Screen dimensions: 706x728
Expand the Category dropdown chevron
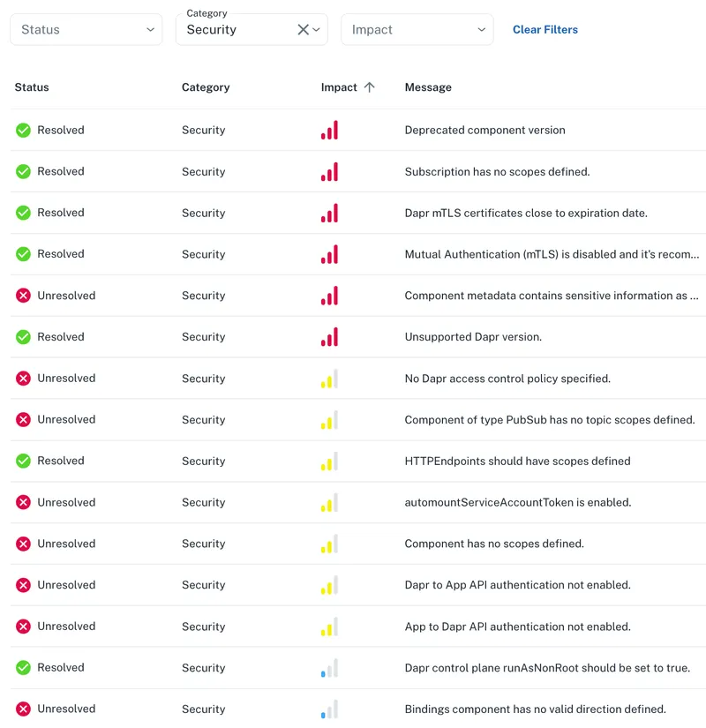point(318,30)
